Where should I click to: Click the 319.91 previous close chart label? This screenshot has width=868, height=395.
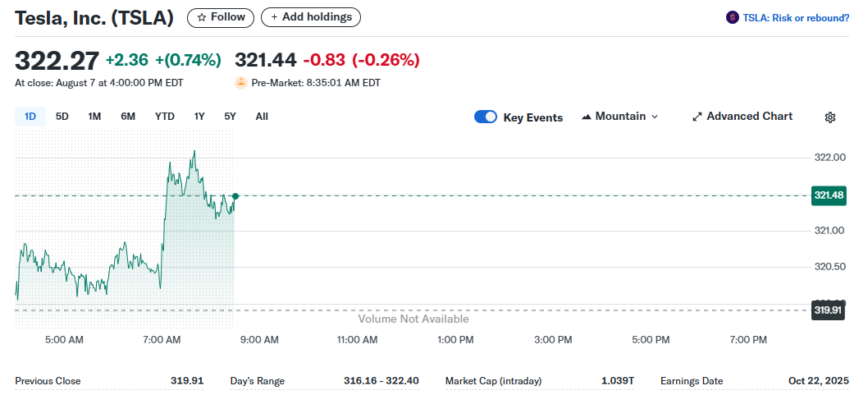(x=828, y=310)
